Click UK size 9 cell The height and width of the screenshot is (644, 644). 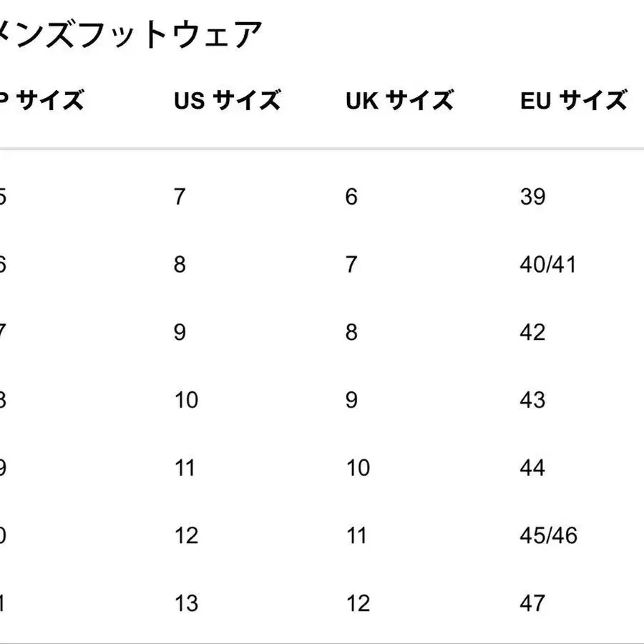click(x=351, y=400)
